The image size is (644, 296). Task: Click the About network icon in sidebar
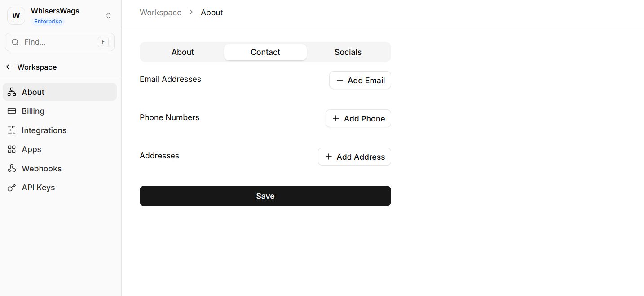(12, 92)
